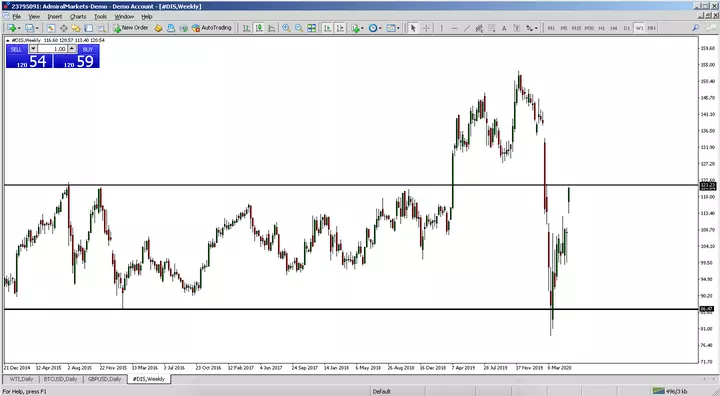Open the Insert menu

[x=55, y=17]
